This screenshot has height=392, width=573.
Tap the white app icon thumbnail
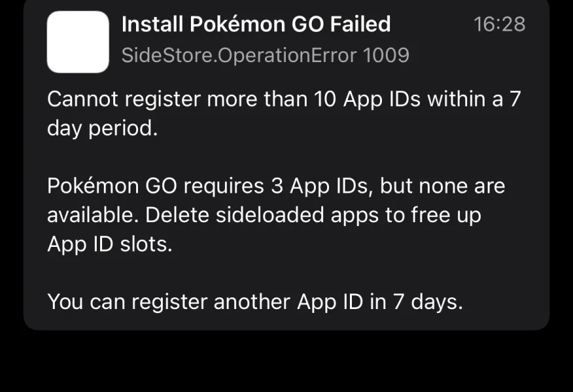pos(78,42)
